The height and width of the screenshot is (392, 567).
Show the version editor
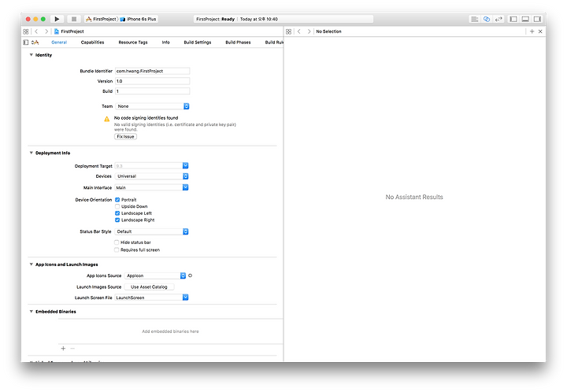tap(498, 19)
